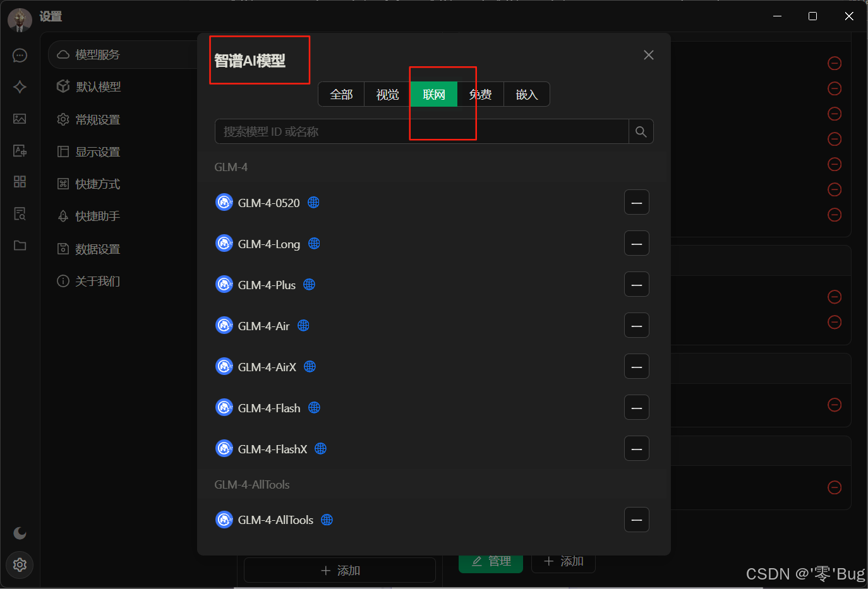The image size is (868, 589).
Task: Open 快捷方式 settings page
Action: pos(97,184)
